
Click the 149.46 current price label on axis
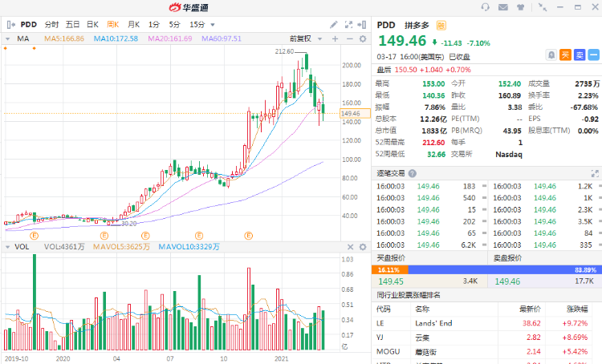[x=355, y=114]
